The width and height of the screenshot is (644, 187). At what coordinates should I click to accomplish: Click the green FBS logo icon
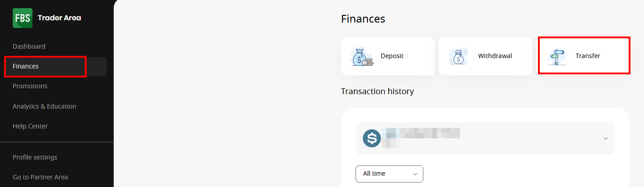pos(23,18)
